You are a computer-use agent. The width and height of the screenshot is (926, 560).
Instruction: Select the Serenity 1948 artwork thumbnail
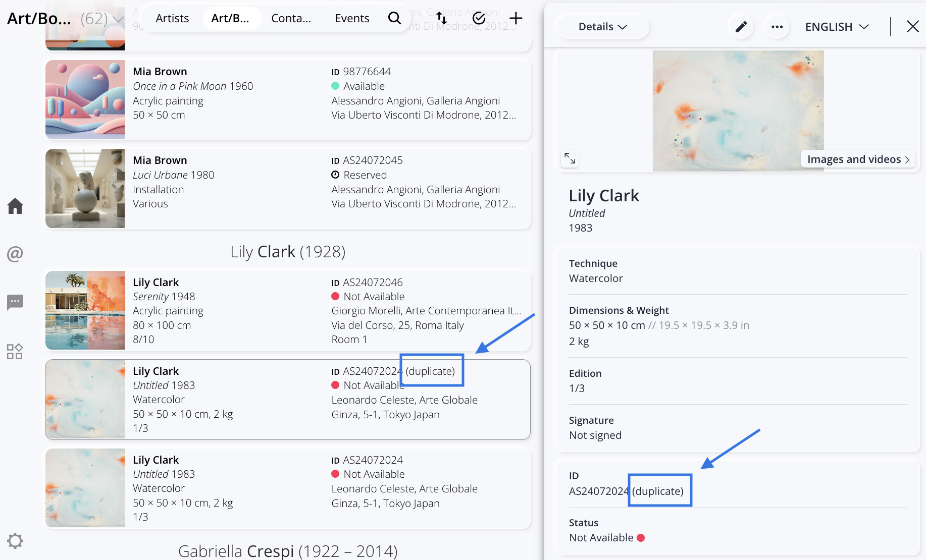tap(85, 310)
